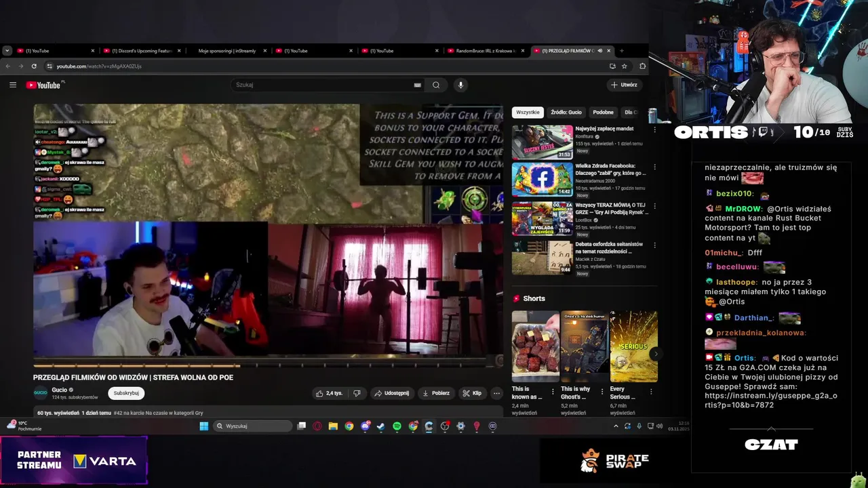The width and height of the screenshot is (868, 488).
Task: Like the video with thumbs up 2,4 tys.
Action: (330, 393)
